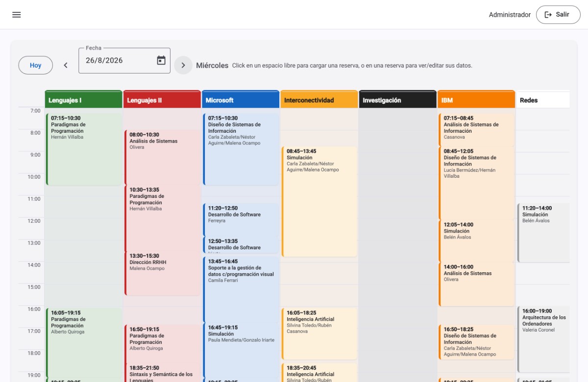
Task: Open the 07:15–10:30 Paradigmas de Programación reservation
Action: [x=84, y=149]
